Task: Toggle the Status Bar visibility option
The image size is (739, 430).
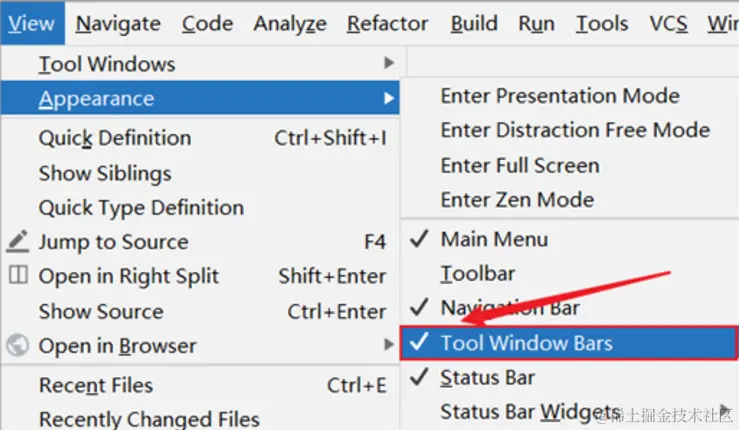Action: tap(487, 378)
